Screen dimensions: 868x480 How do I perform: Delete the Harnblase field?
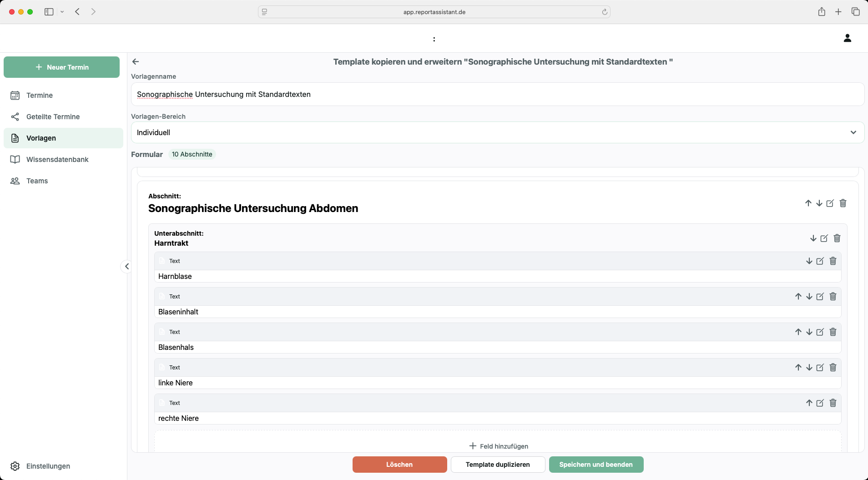click(x=833, y=261)
